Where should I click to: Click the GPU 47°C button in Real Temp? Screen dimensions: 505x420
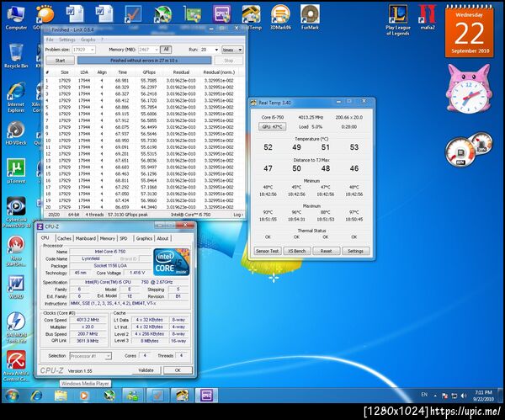272,126
